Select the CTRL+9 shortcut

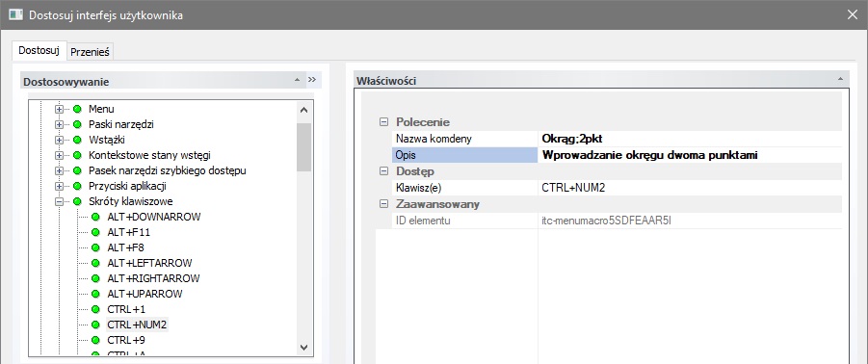126,340
